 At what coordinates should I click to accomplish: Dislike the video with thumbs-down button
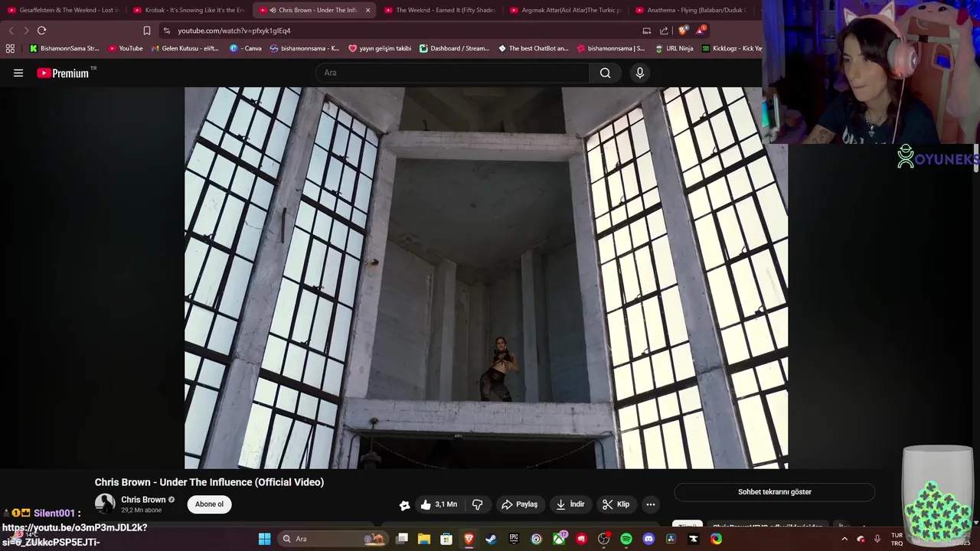click(x=478, y=504)
